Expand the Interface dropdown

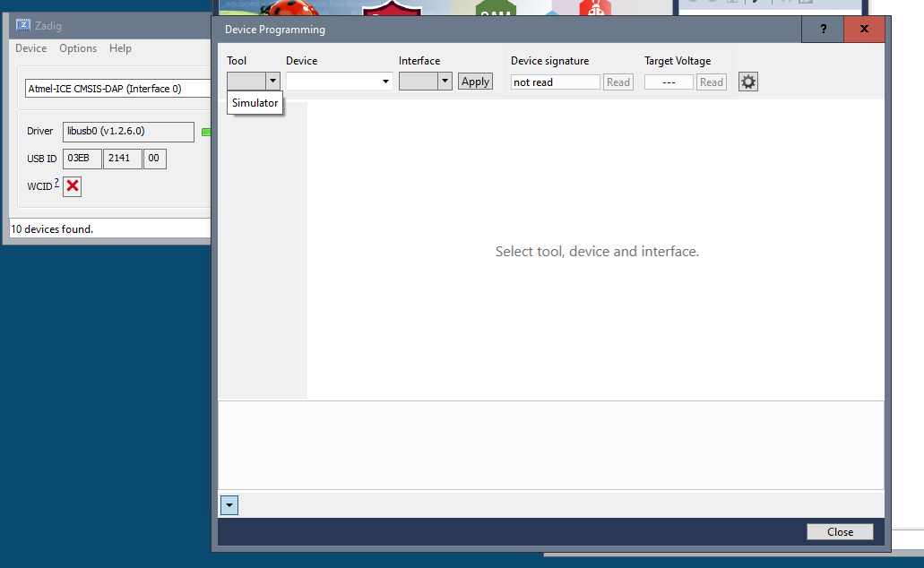pyautogui.click(x=445, y=81)
